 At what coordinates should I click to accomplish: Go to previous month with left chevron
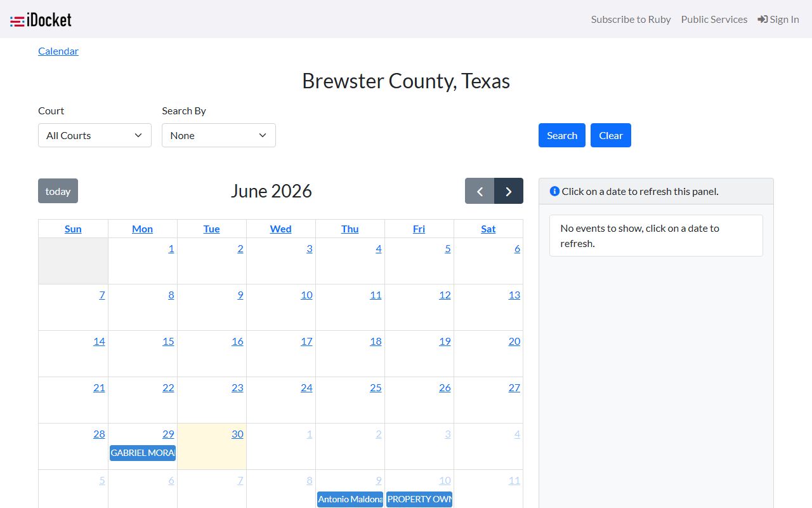(480, 191)
